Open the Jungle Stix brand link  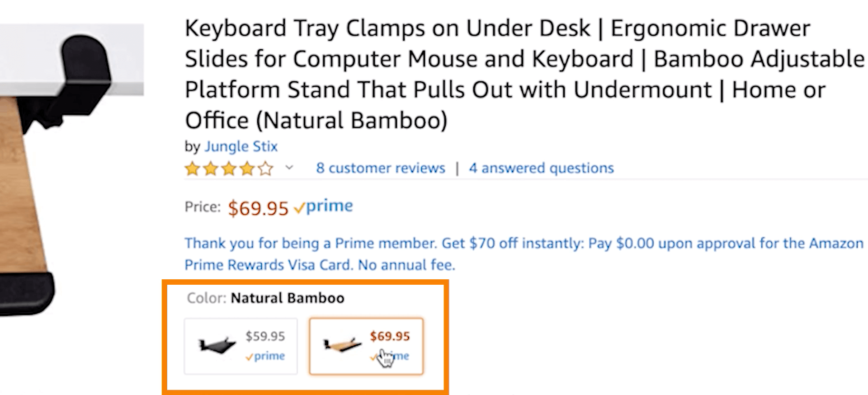click(x=241, y=146)
